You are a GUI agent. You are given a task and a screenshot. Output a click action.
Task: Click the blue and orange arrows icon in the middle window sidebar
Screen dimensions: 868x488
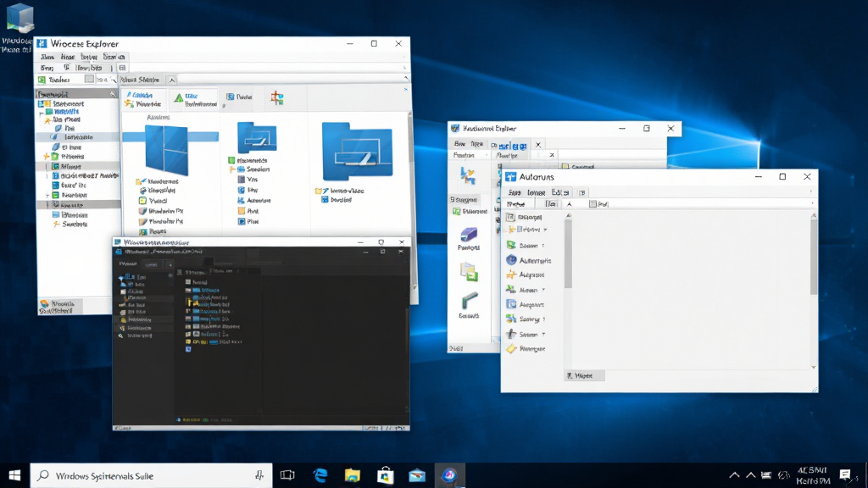[468, 176]
